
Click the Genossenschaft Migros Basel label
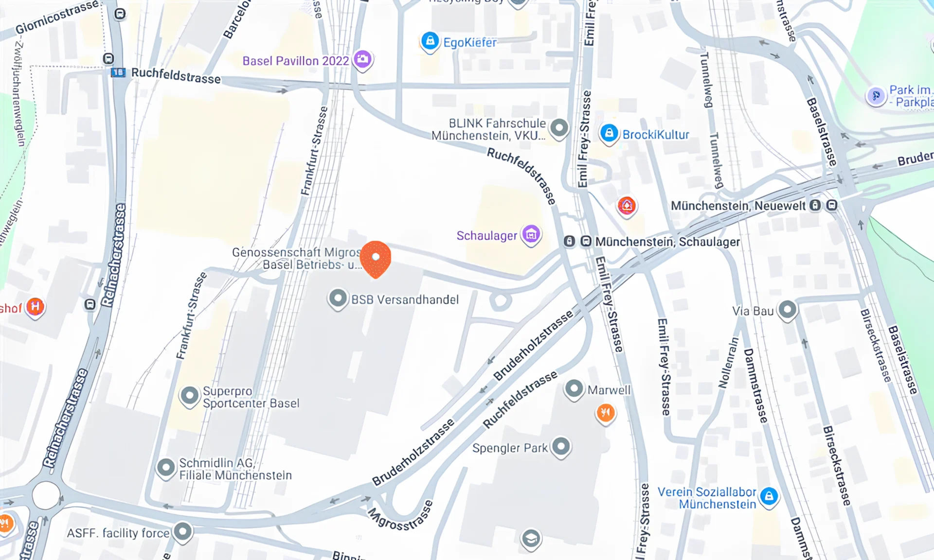point(297,259)
